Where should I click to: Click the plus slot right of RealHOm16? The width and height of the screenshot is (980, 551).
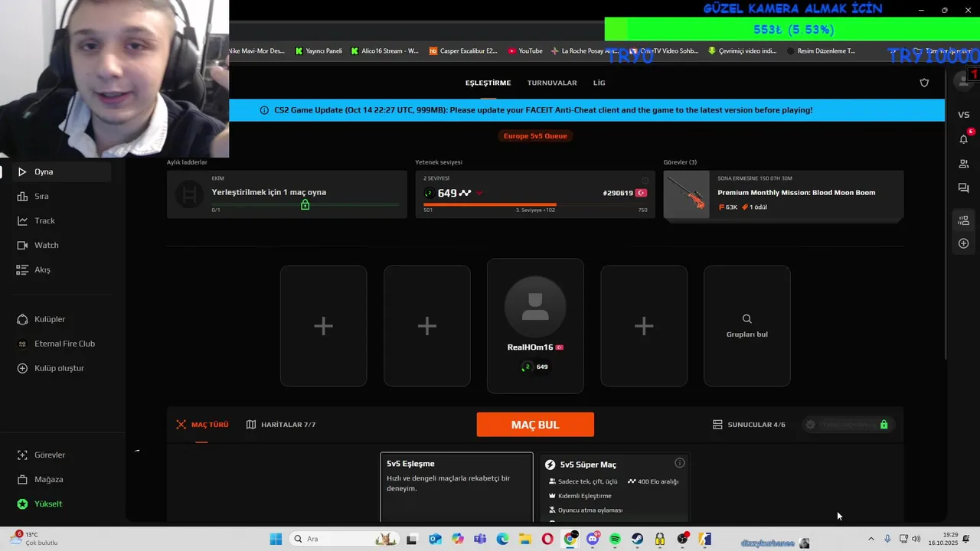pyautogui.click(x=644, y=326)
